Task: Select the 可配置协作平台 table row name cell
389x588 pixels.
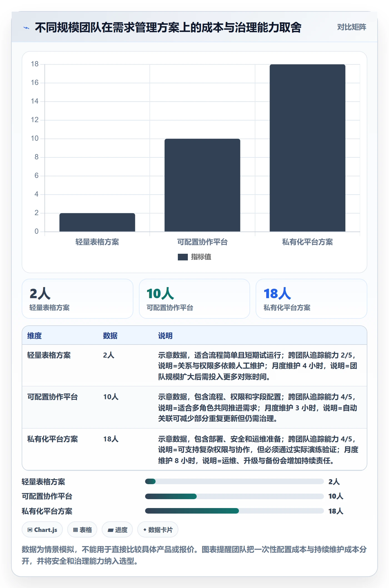Action: pos(53,397)
